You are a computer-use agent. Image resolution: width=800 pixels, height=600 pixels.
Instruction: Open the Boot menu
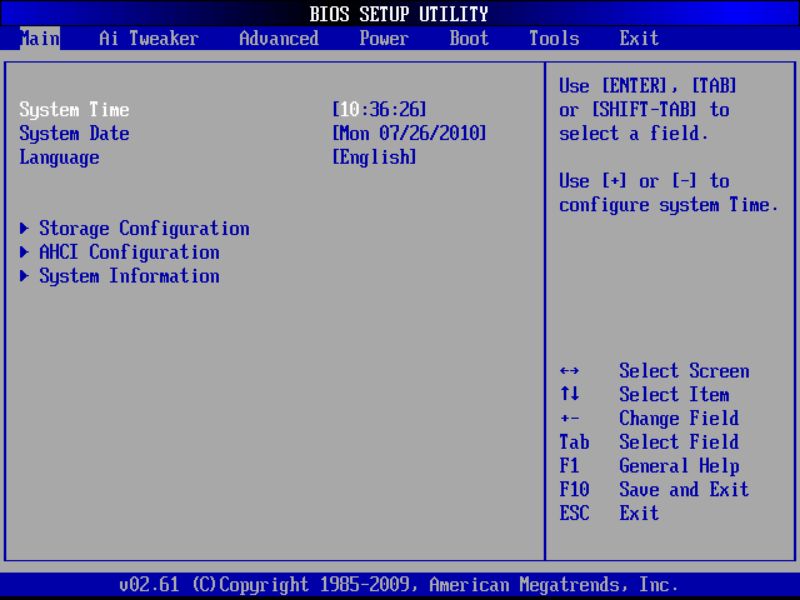(x=467, y=38)
